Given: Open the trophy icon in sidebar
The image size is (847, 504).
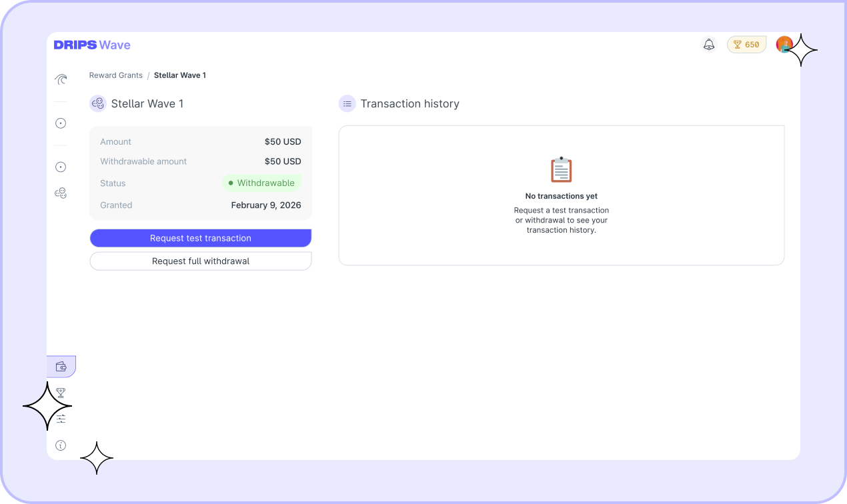Looking at the screenshot, I should pos(61,393).
